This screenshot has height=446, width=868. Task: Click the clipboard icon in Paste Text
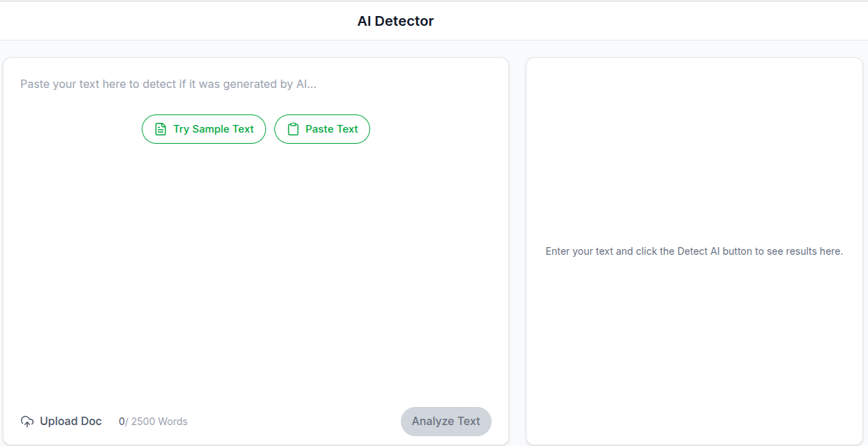pyautogui.click(x=293, y=129)
